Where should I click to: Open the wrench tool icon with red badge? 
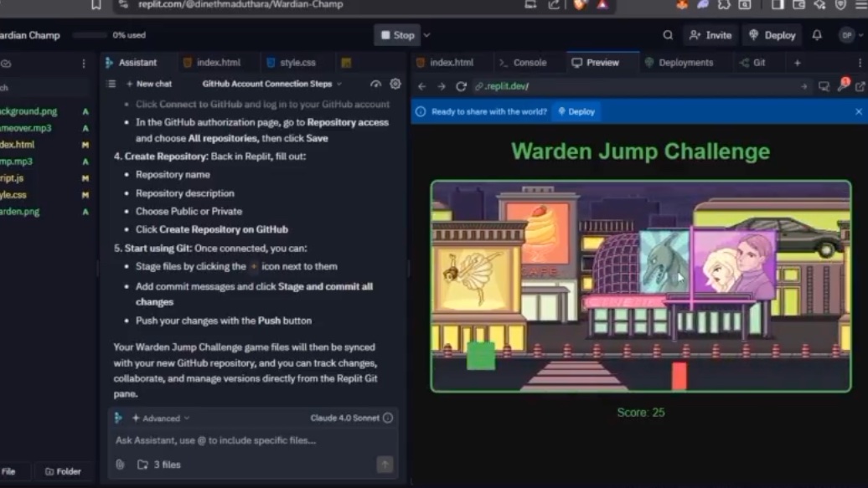[x=843, y=85]
